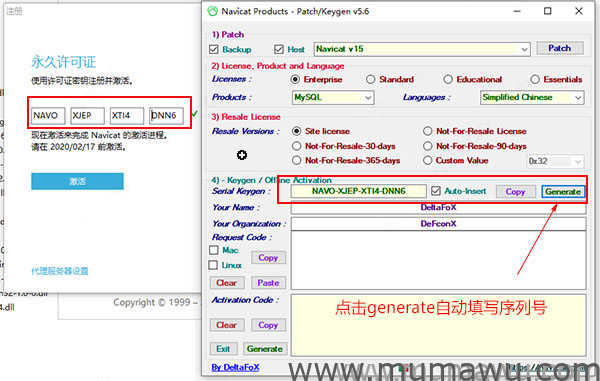Click the NAVO key field in registration window
This screenshot has height=381, width=600.
[x=48, y=116]
